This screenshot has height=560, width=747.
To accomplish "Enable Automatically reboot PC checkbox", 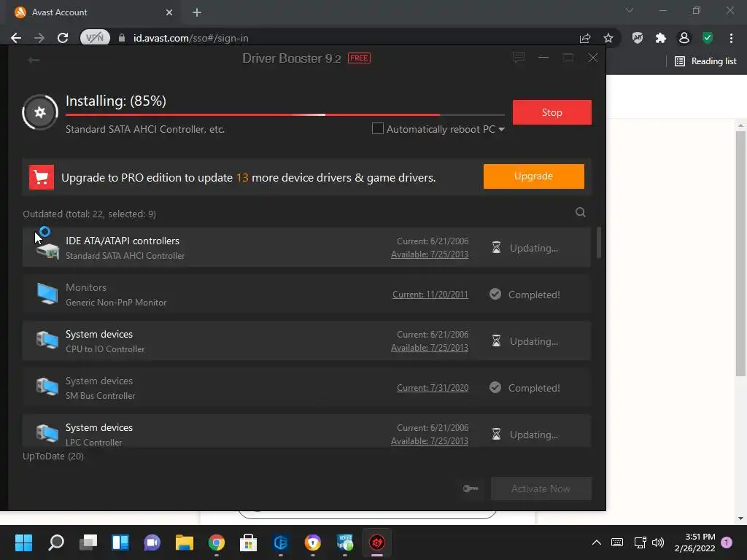I will click(x=377, y=128).
